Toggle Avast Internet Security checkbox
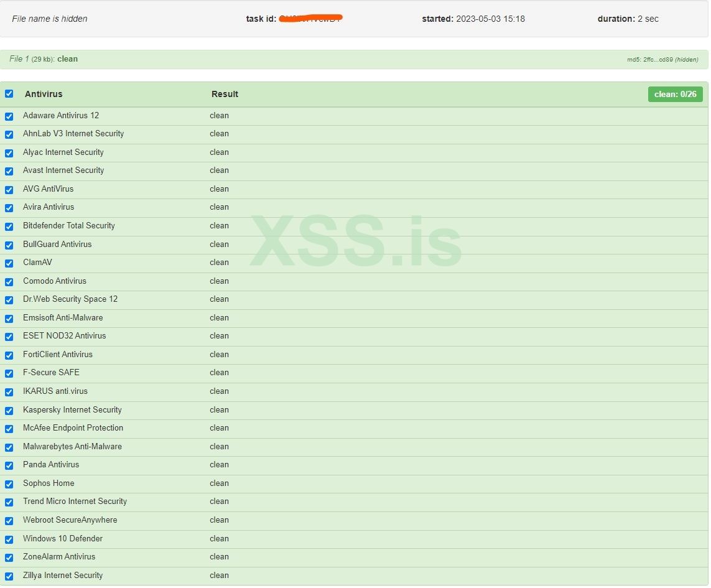Viewport: 711px width, 588px height. (9, 172)
